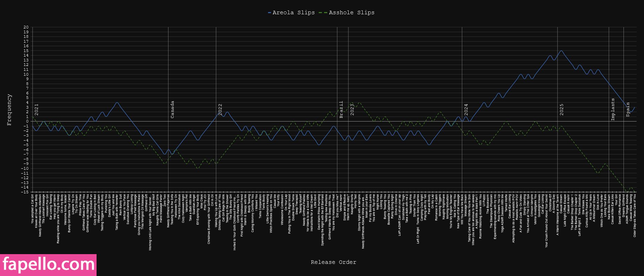Screen dimensions: 644x276
Task: Click the 'Needy Girlfriend Pajamas' x-axis label
Action: [x=168, y=210]
